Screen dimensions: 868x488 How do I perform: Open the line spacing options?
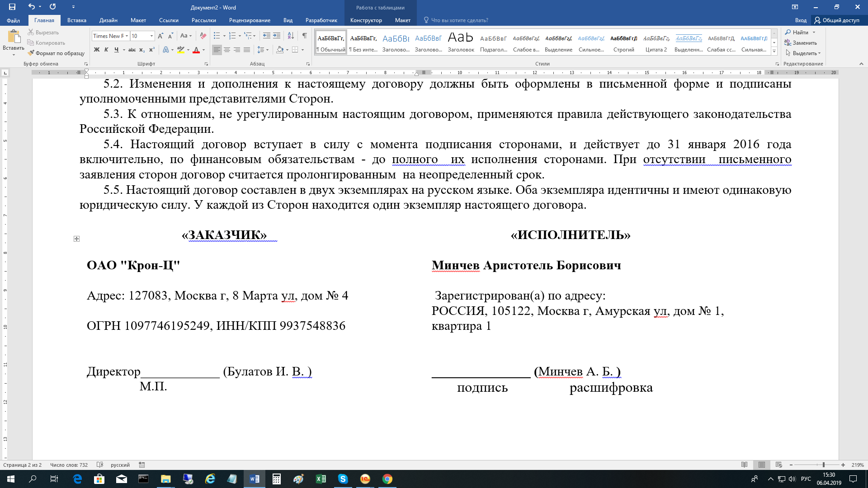click(263, 50)
